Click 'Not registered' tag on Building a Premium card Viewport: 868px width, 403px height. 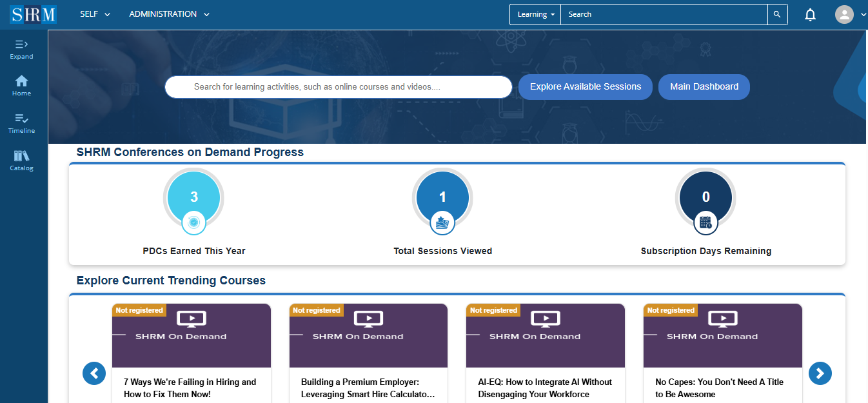pos(317,310)
